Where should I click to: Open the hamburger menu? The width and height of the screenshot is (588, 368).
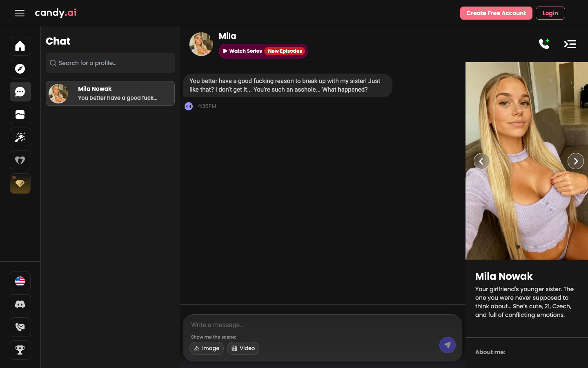20,13
